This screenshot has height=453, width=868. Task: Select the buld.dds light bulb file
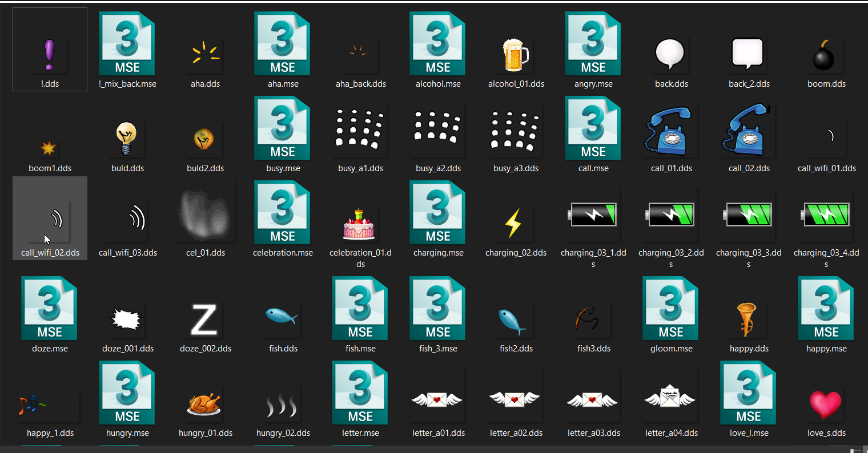pos(127,139)
